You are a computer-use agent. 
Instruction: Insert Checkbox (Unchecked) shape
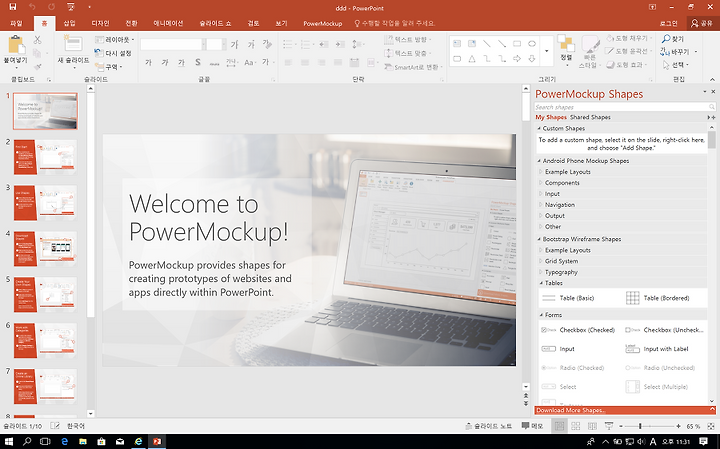pos(664,330)
